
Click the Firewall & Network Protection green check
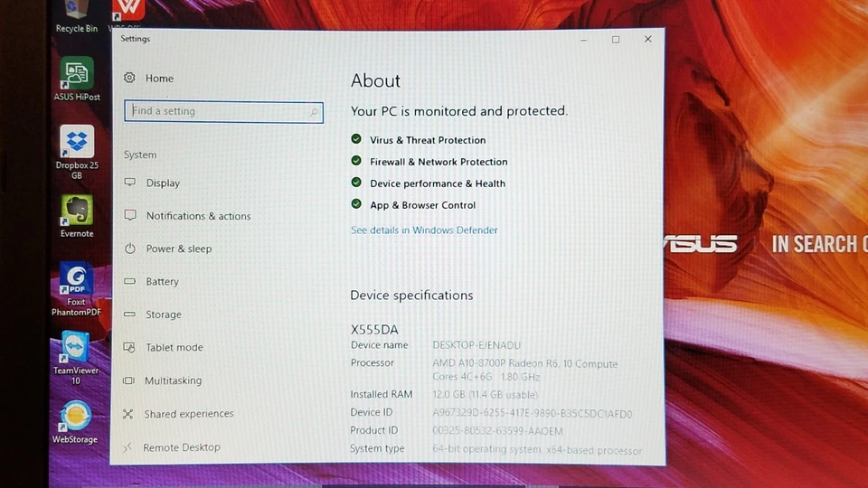tap(356, 161)
